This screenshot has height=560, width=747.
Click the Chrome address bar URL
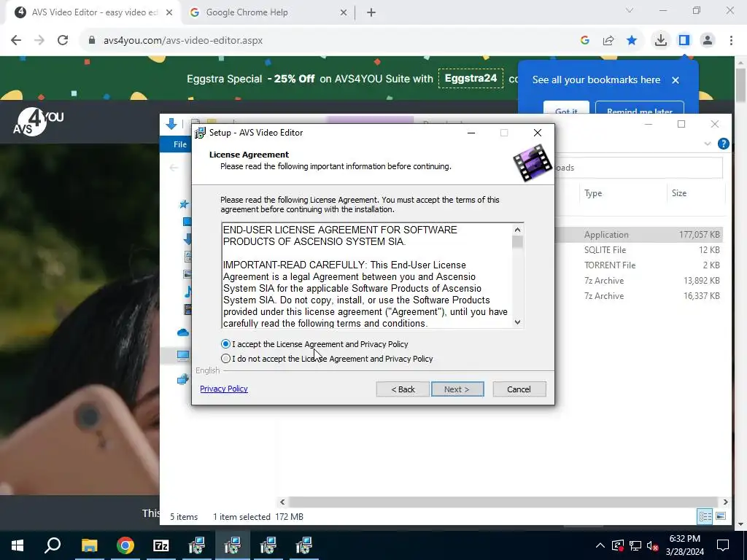183,41
